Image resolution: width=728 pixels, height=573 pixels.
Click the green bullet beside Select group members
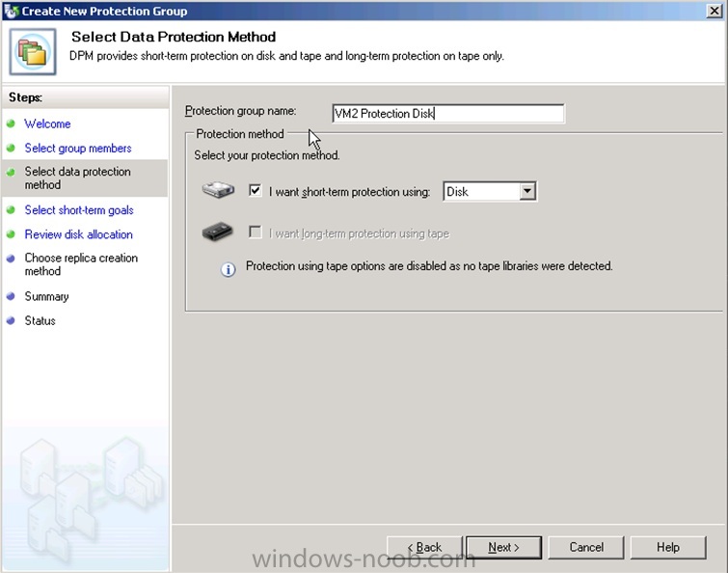coord(11,149)
